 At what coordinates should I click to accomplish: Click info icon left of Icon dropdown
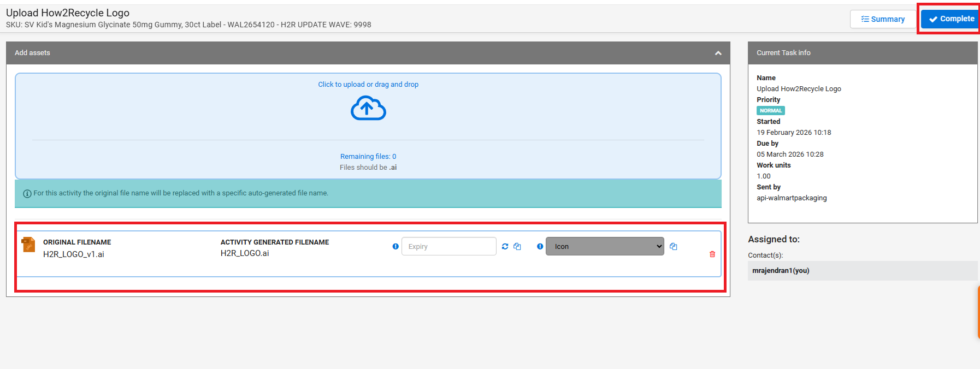(x=540, y=247)
